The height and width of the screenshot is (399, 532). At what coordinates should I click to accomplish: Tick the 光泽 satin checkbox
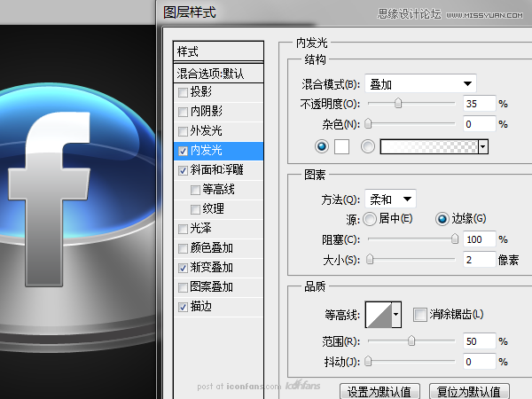[x=183, y=229]
